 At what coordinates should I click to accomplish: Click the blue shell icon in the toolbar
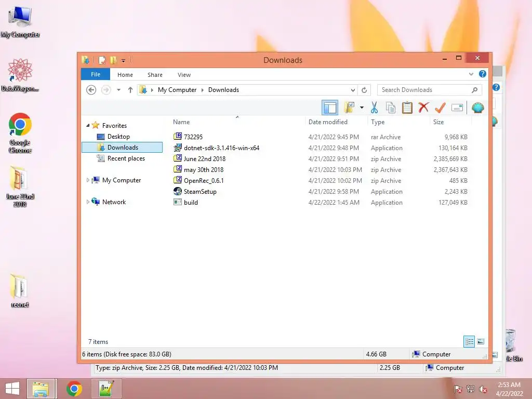pyautogui.click(x=478, y=108)
